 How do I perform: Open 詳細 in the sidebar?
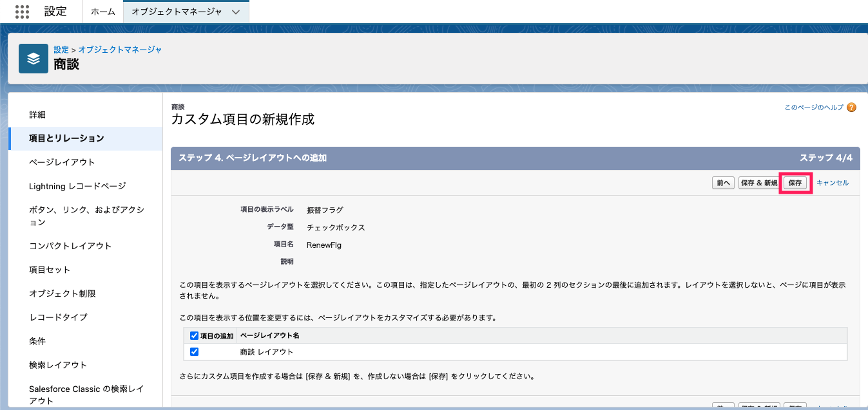(x=37, y=115)
